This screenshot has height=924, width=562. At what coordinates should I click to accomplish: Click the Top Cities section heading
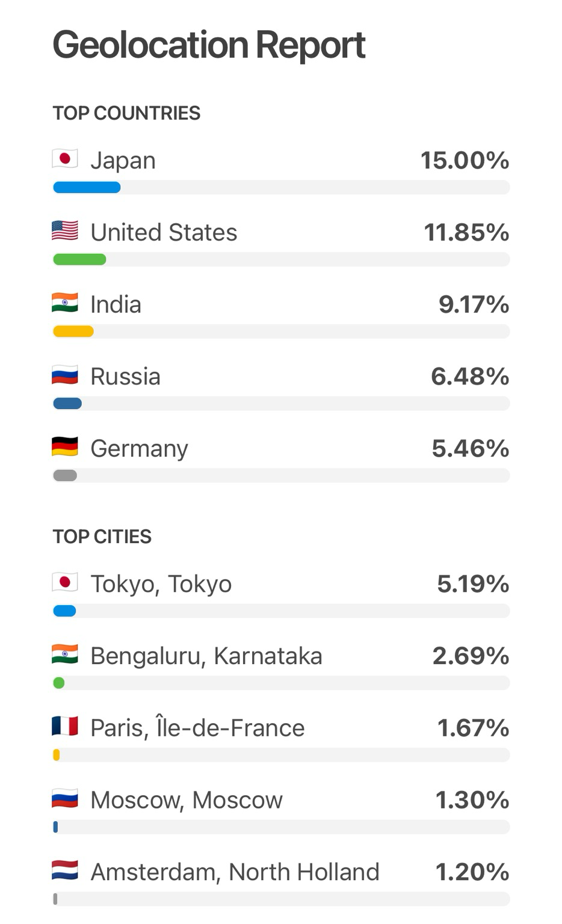pos(102,537)
